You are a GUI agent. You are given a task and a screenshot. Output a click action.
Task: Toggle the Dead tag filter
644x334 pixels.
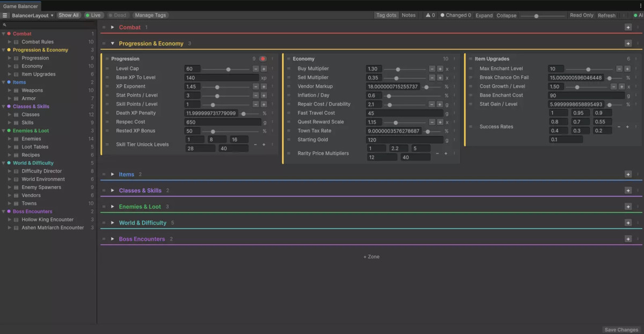118,16
